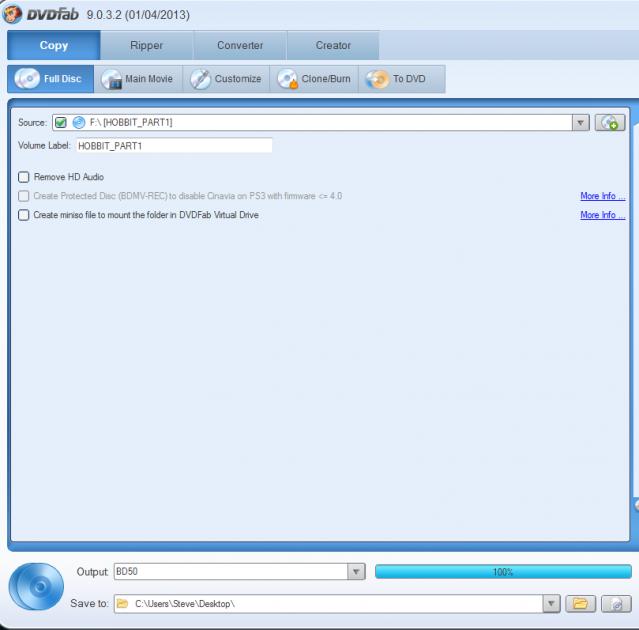Screen dimensions: 639x630
Task: Open the Customize copy mode
Action: [226, 79]
